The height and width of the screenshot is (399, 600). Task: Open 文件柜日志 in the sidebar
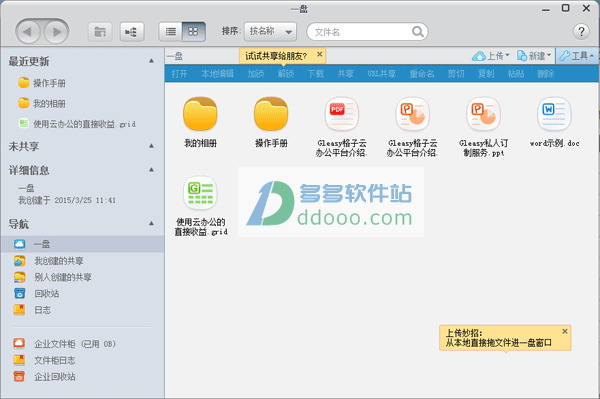(x=44, y=360)
